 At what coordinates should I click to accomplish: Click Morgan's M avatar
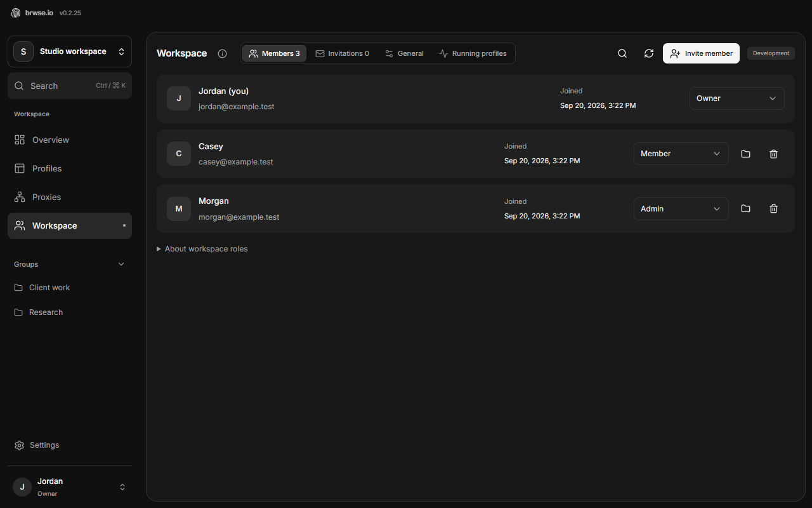tap(179, 209)
